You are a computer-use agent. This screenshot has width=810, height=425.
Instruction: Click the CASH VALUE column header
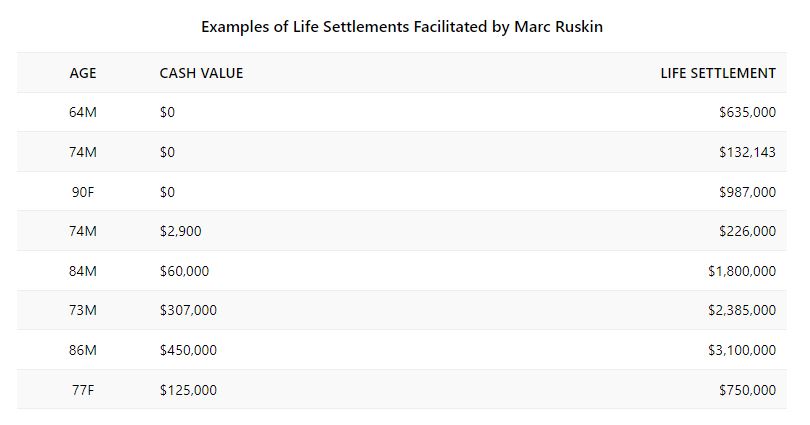tap(201, 73)
